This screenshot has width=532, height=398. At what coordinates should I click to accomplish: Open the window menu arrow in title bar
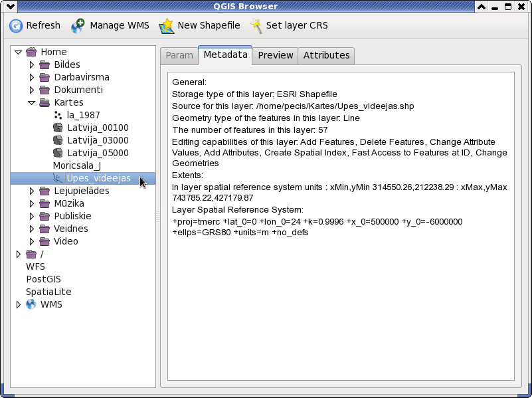tap(10, 6)
